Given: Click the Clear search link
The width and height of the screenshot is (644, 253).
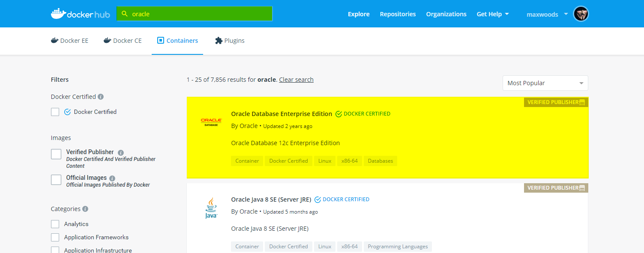Looking at the screenshot, I should [x=296, y=79].
